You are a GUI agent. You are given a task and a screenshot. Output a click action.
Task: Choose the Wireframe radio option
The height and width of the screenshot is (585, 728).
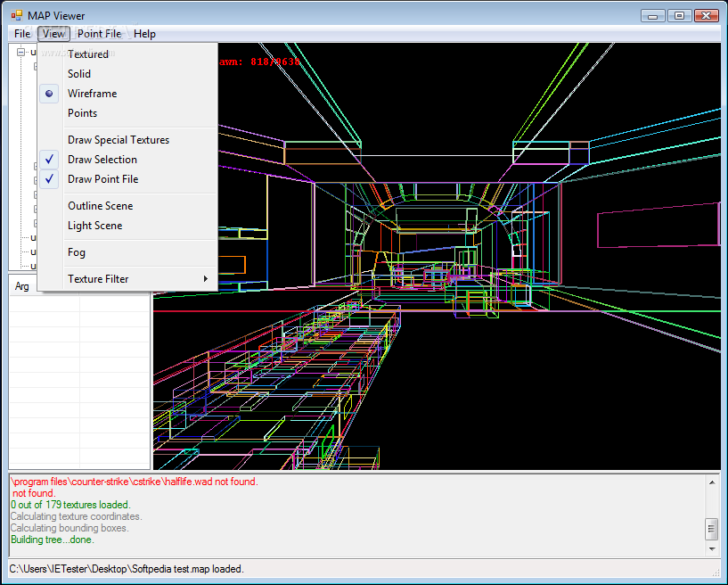click(x=127, y=94)
